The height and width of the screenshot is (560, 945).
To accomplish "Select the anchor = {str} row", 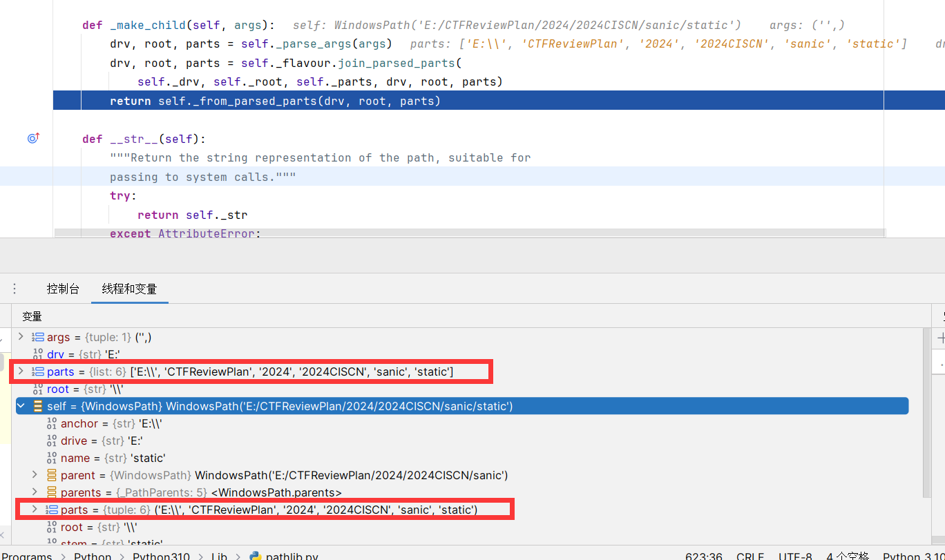I will [x=462, y=423].
